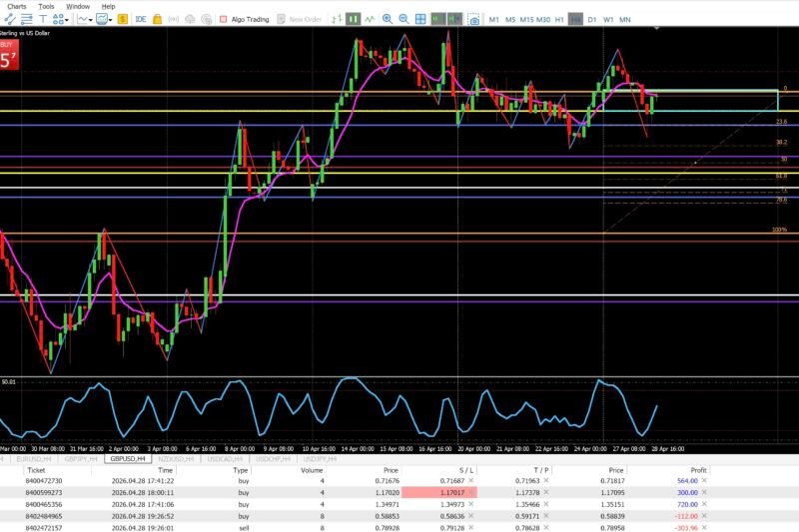Expand the templates dropdown arrow
799x532 pixels.
coord(111,20)
